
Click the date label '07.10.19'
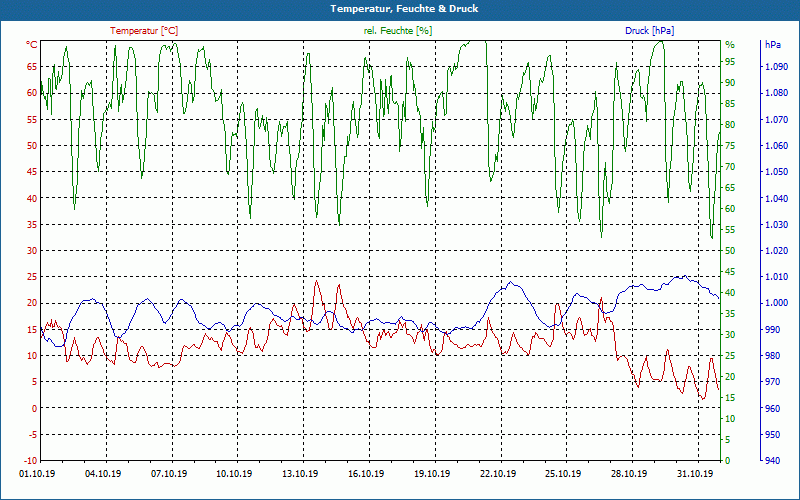pyautogui.click(x=169, y=473)
